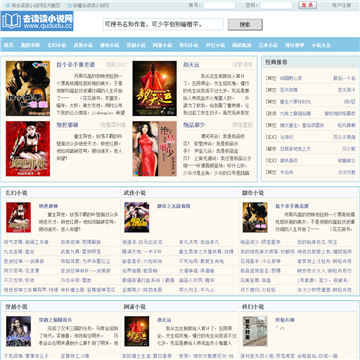The image size is (360, 360).
Task: Open 阅读轨迹 in navigation bar
Action: pos(242,45)
